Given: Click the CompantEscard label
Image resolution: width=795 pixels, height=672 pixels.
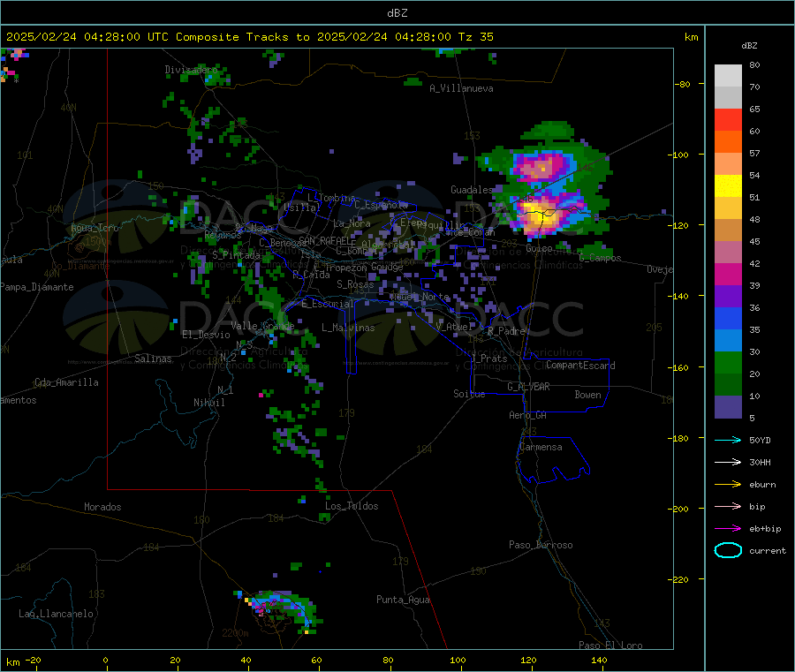Looking at the screenshot, I should pos(580,365).
